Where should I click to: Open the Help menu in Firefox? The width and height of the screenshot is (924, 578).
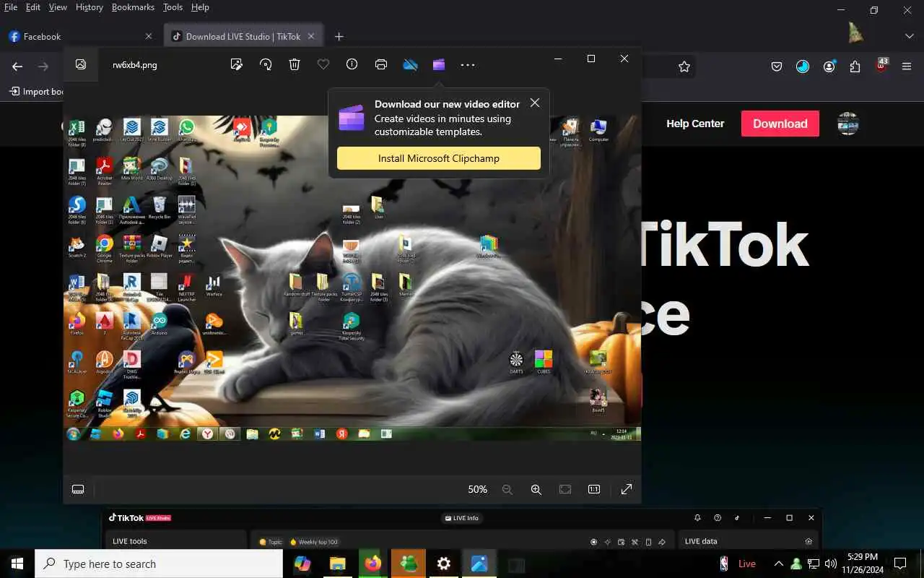(200, 7)
